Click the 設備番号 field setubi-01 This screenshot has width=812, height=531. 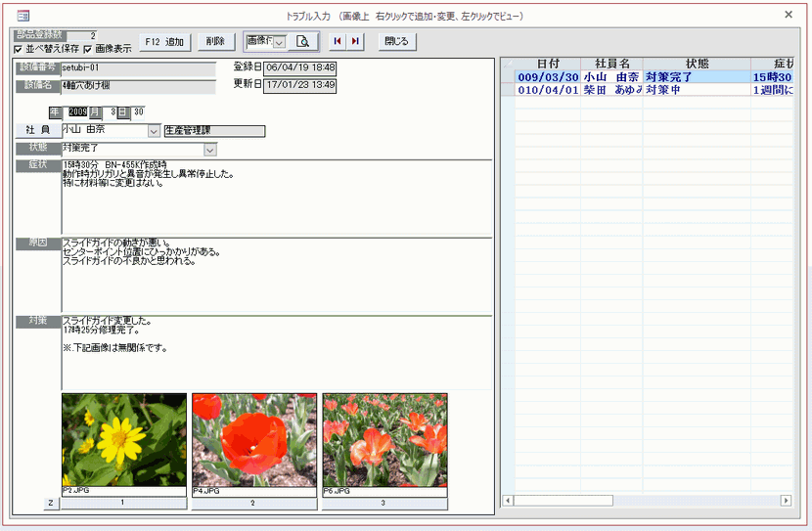[x=138, y=68]
